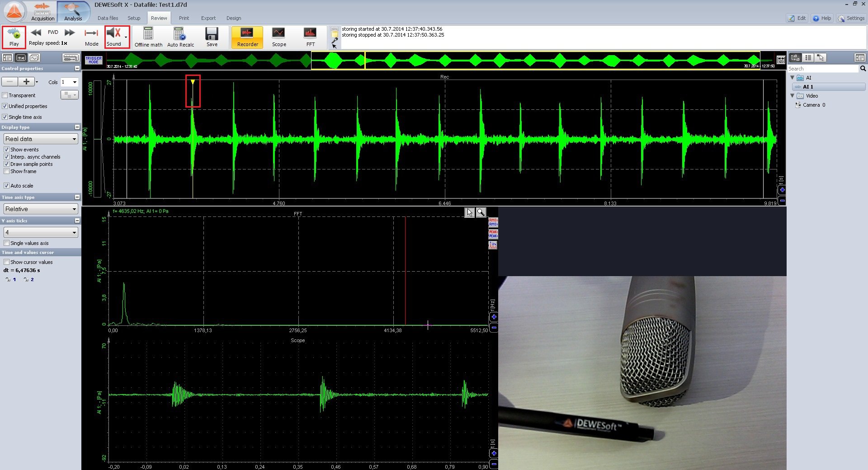The width and height of the screenshot is (868, 470).
Task: Toggle the FFT RMS marker icon
Action: pyautogui.click(x=493, y=222)
